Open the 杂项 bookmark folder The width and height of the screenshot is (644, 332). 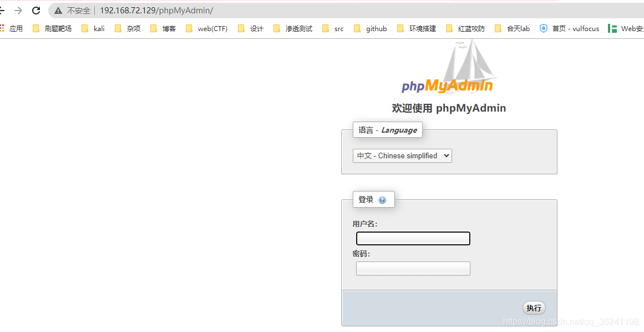128,28
